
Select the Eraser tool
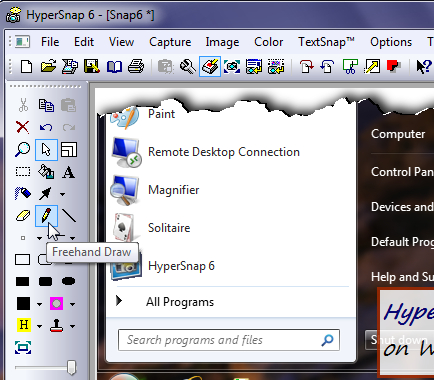click(x=23, y=216)
